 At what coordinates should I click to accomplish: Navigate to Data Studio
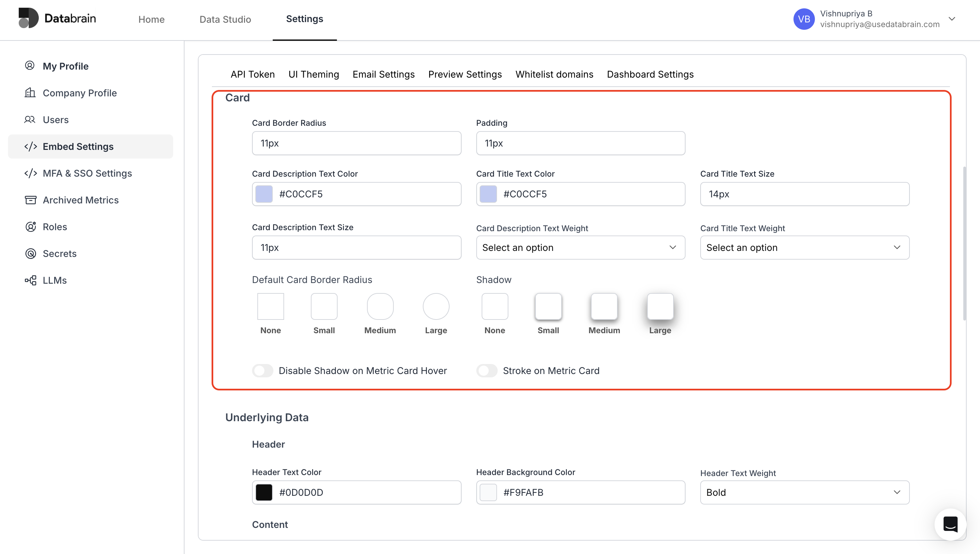(225, 19)
